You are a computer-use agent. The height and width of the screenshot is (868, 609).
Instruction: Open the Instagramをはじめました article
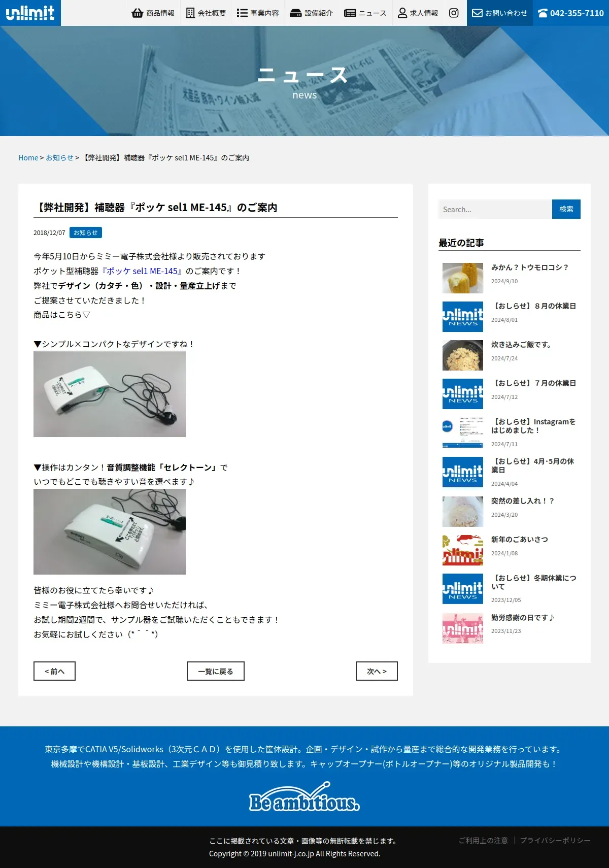(533, 426)
